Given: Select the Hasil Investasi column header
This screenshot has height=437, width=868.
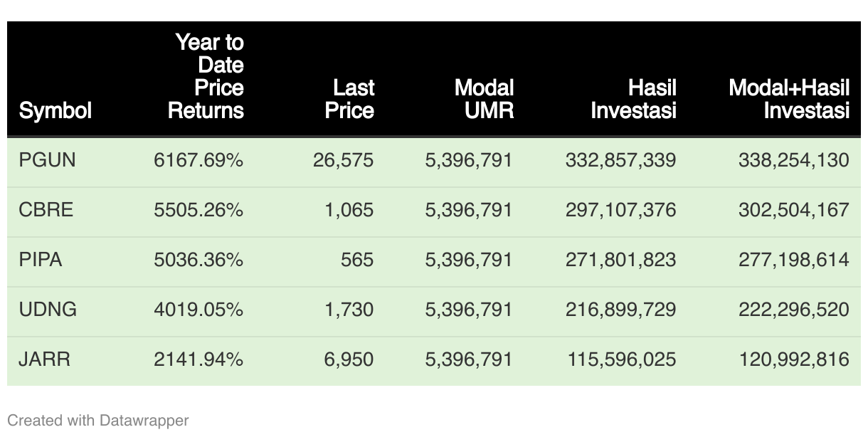Looking at the screenshot, I should pos(633,99).
